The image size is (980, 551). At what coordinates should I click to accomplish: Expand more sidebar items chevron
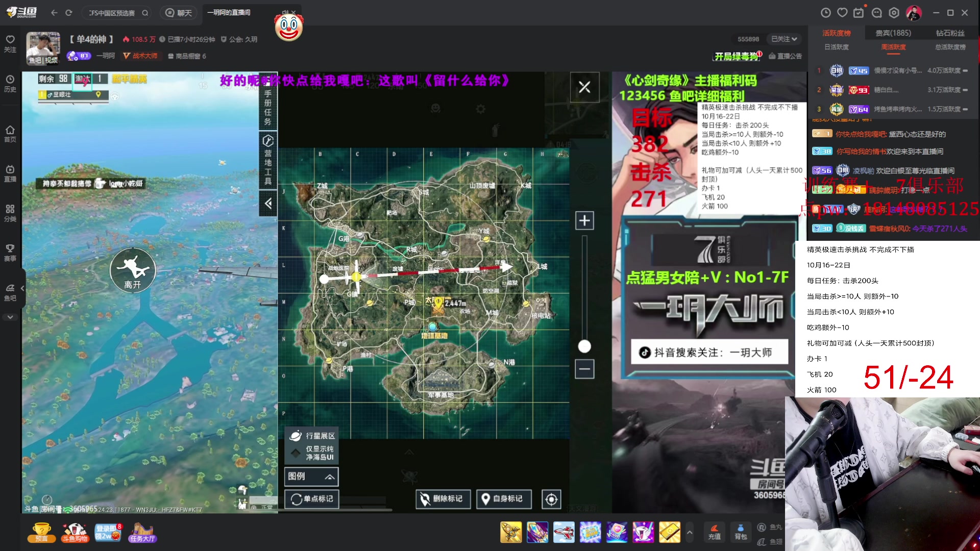tap(10, 317)
